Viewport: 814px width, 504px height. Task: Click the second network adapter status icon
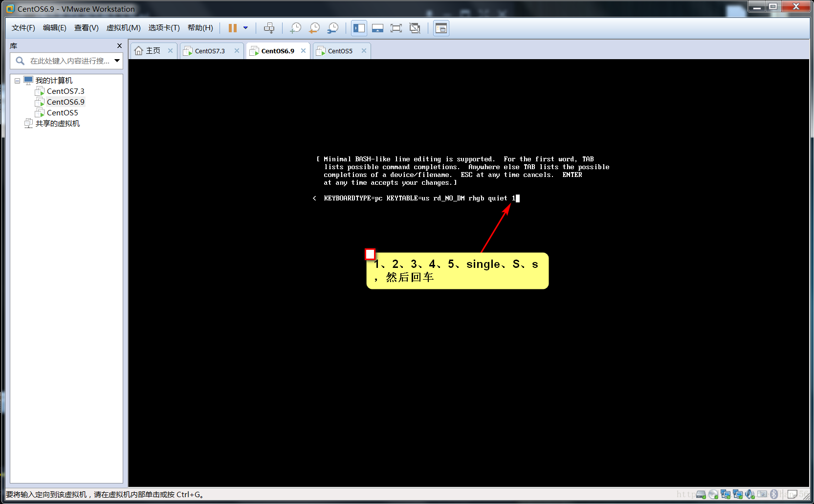[x=738, y=495]
